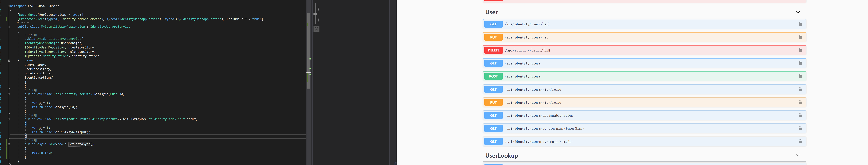
Task: Click the lock icon on GET assignable-roles endpoint
Action: click(x=800, y=115)
